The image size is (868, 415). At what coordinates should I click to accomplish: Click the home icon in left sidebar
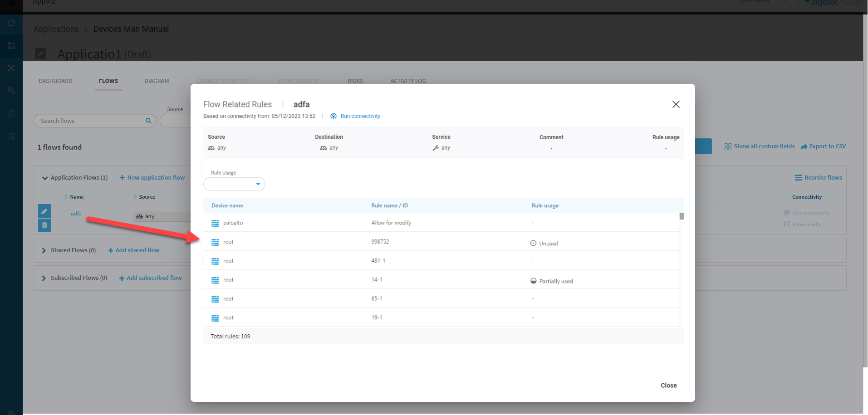click(x=11, y=23)
